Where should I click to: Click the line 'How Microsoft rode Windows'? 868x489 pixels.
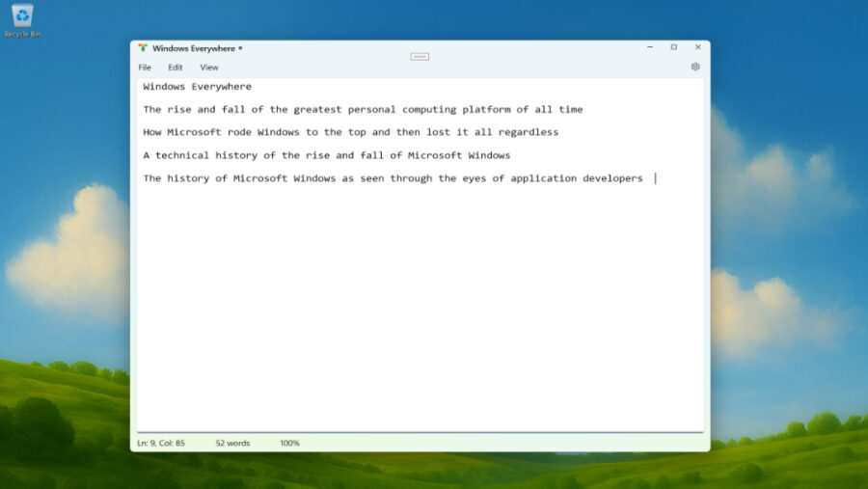[350, 132]
